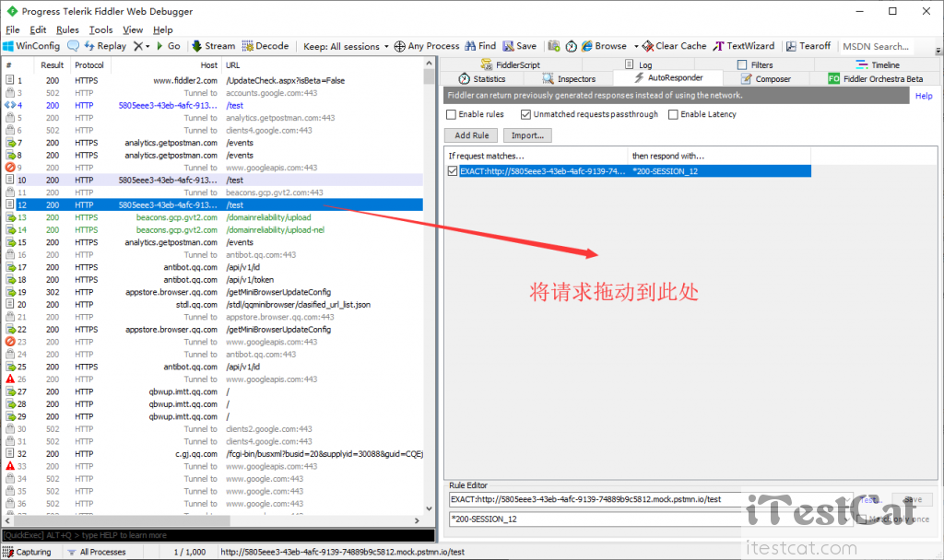Switch to the Inspectors tab
944x560 pixels.
pos(569,79)
